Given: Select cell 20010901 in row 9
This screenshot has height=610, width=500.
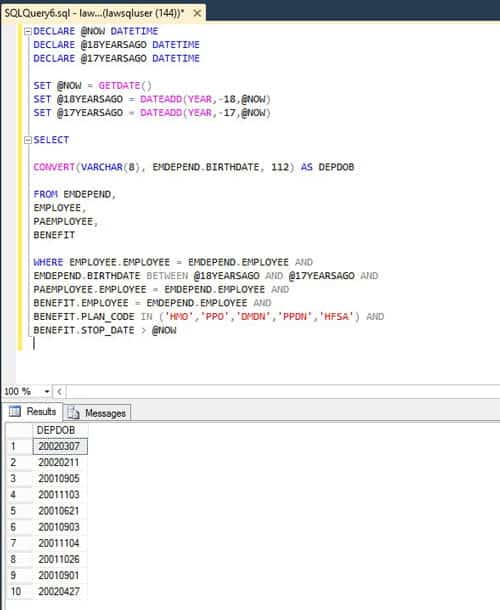Looking at the screenshot, I should (x=60, y=575).
